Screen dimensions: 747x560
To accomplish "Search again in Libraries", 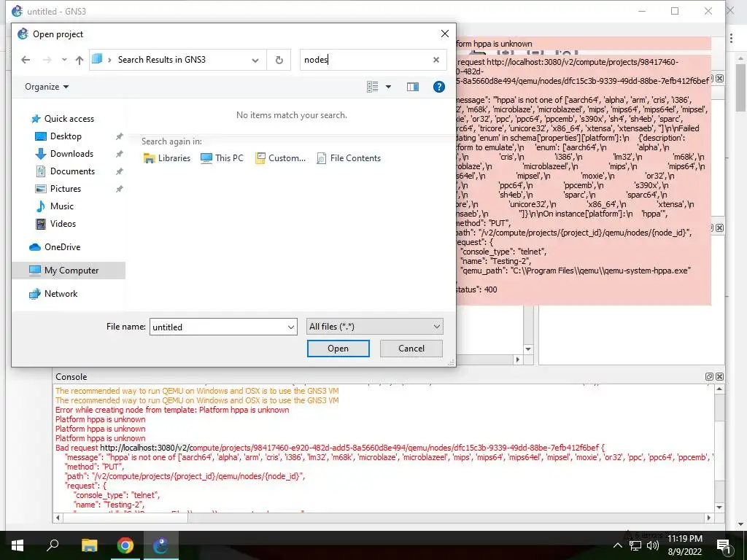I will click(x=167, y=158).
